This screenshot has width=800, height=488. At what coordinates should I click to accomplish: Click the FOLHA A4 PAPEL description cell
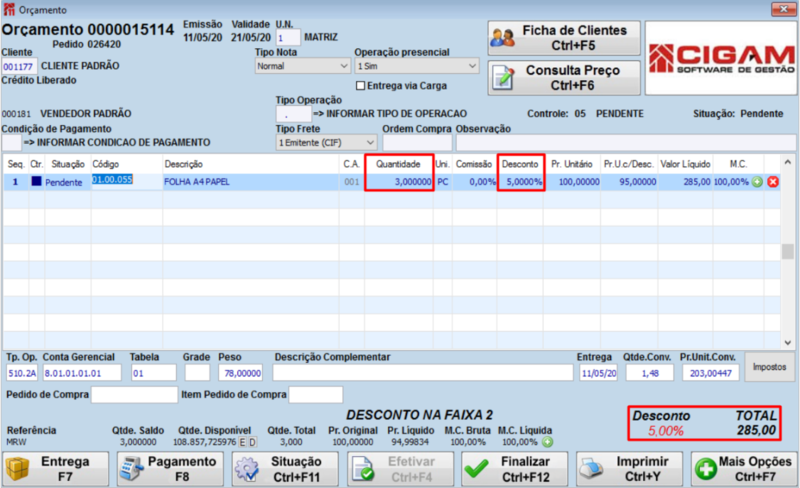[251, 182]
